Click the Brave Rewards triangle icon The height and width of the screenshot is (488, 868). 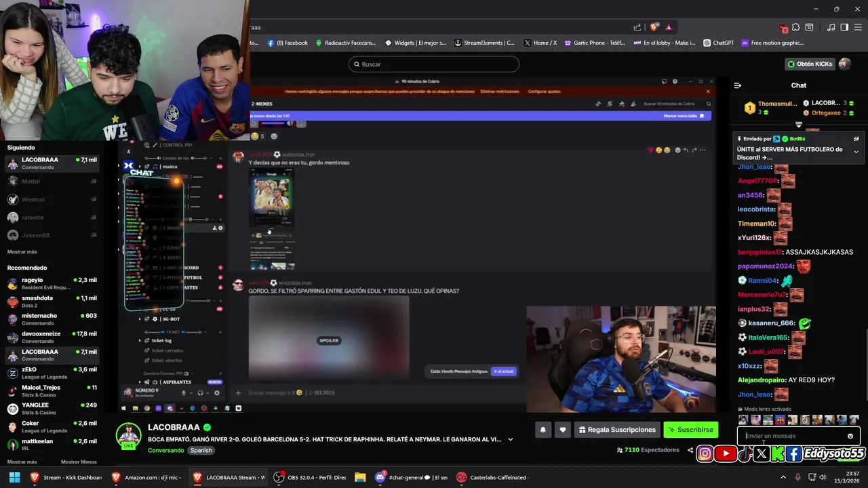[x=669, y=27]
